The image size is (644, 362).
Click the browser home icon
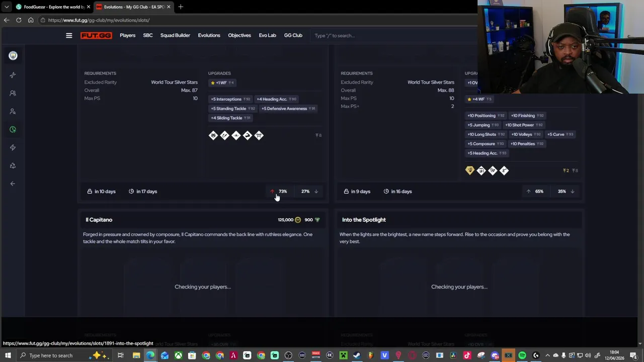[x=31, y=20]
